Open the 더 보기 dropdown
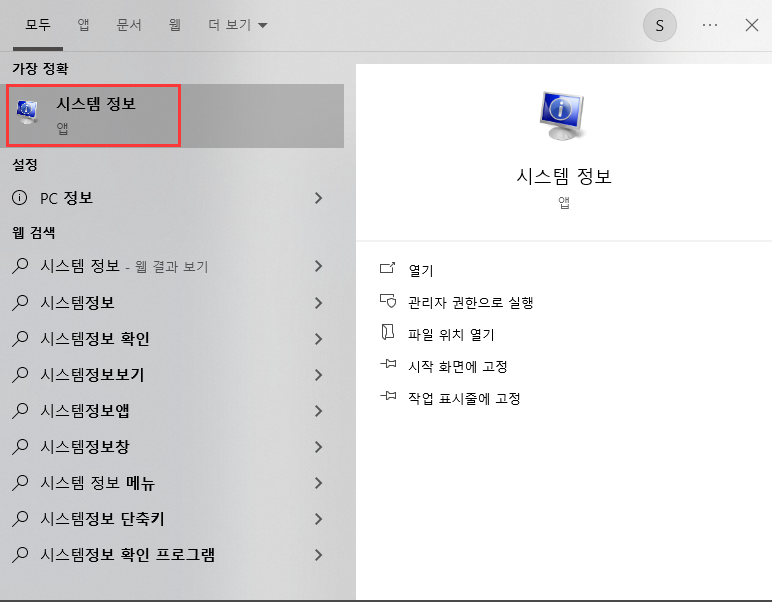The image size is (772, 602). coord(237,25)
